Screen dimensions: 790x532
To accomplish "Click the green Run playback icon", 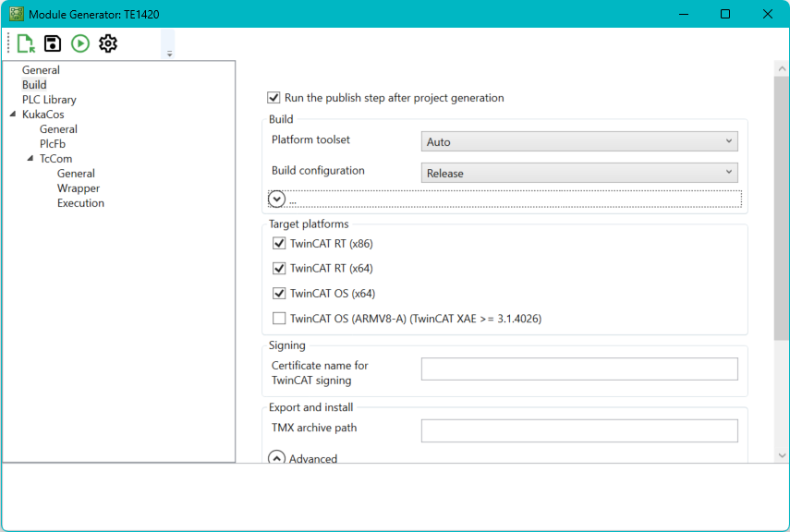I will point(79,42).
